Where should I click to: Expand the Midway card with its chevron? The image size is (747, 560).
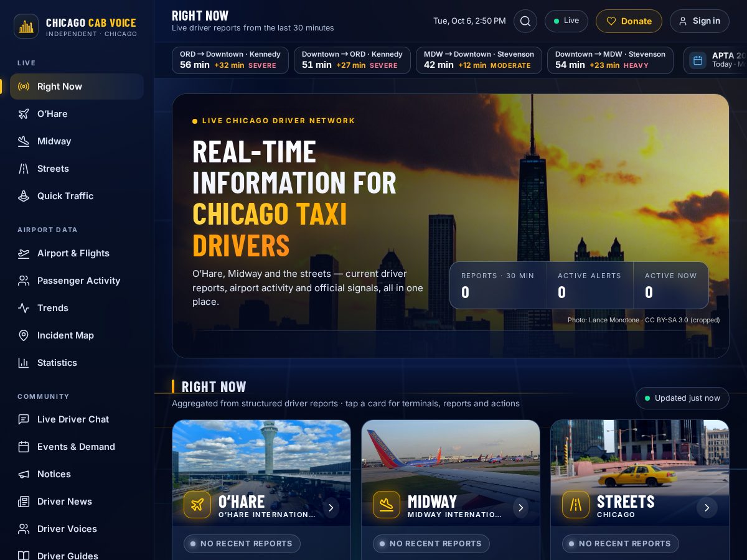(x=520, y=508)
